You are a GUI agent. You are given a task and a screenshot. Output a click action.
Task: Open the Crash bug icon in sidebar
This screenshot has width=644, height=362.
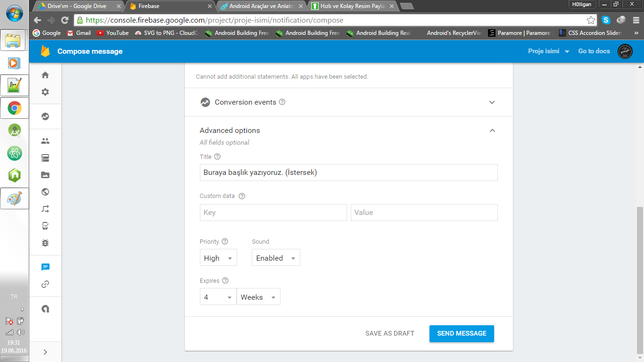pos(45,243)
